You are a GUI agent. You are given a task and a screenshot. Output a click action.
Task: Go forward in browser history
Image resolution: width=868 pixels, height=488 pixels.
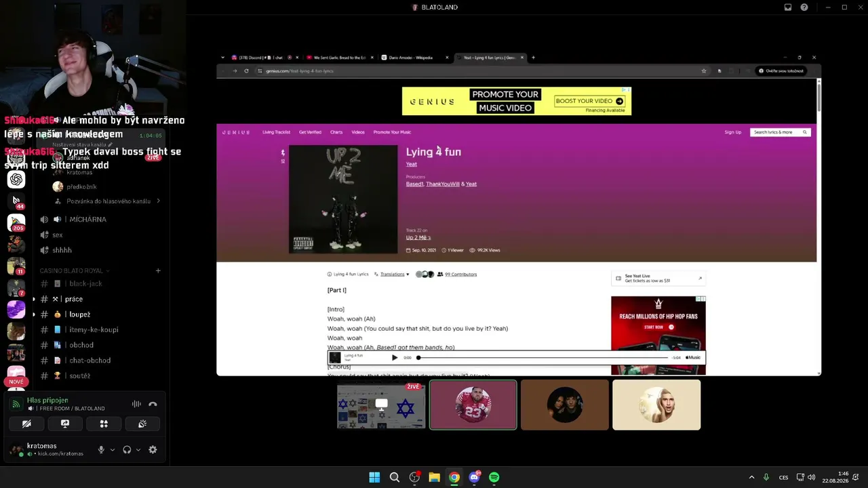(235, 71)
